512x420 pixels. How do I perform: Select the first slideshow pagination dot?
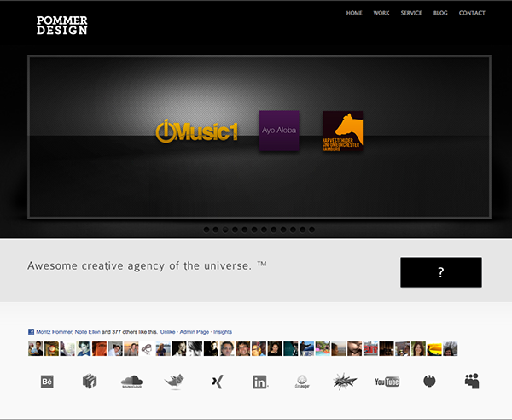point(207,230)
